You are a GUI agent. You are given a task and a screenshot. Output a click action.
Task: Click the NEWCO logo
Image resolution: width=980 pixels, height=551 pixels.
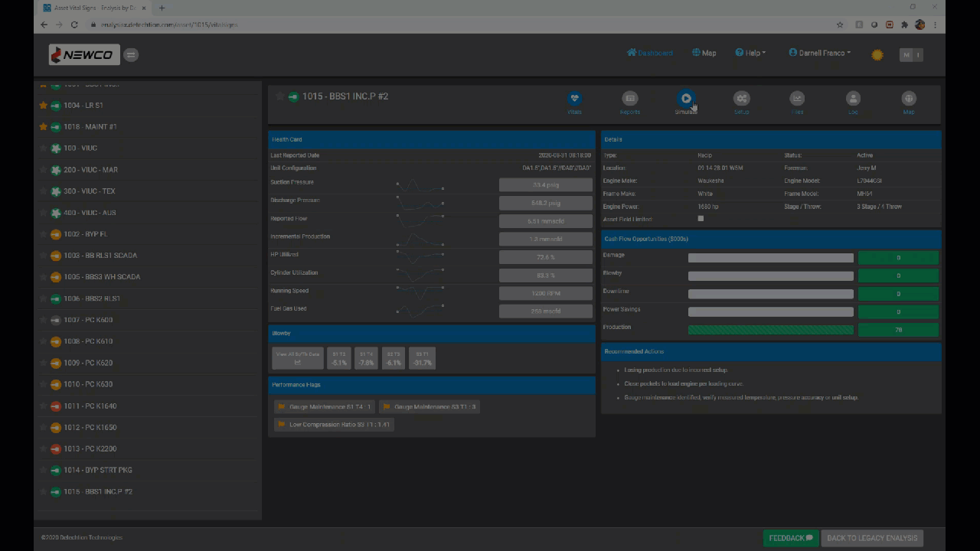pyautogui.click(x=84, y=54)
